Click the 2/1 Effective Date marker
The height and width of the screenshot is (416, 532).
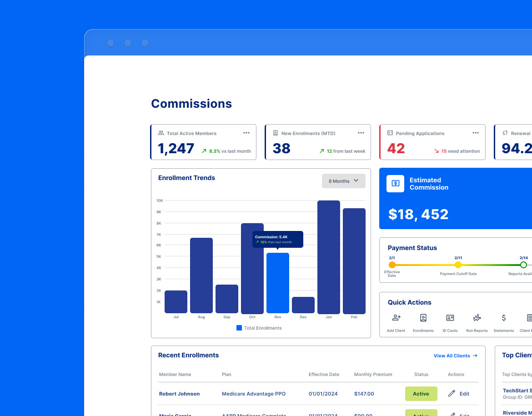[392, 265]
